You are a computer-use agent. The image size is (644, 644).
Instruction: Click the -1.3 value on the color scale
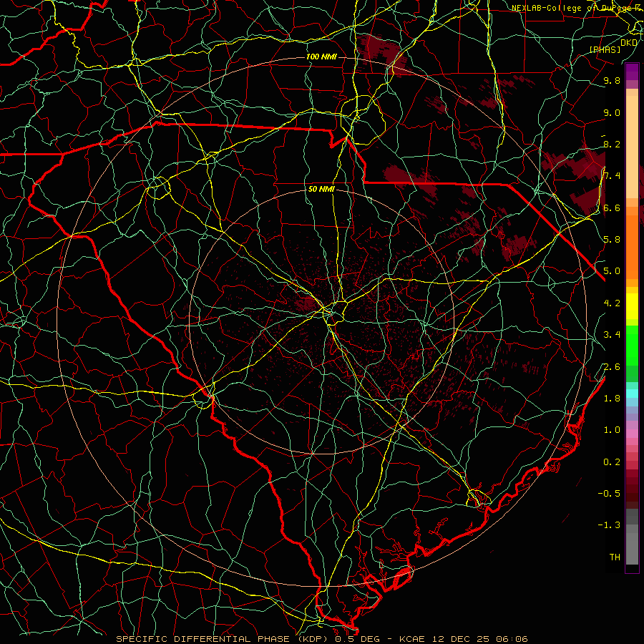pos(609,525)
